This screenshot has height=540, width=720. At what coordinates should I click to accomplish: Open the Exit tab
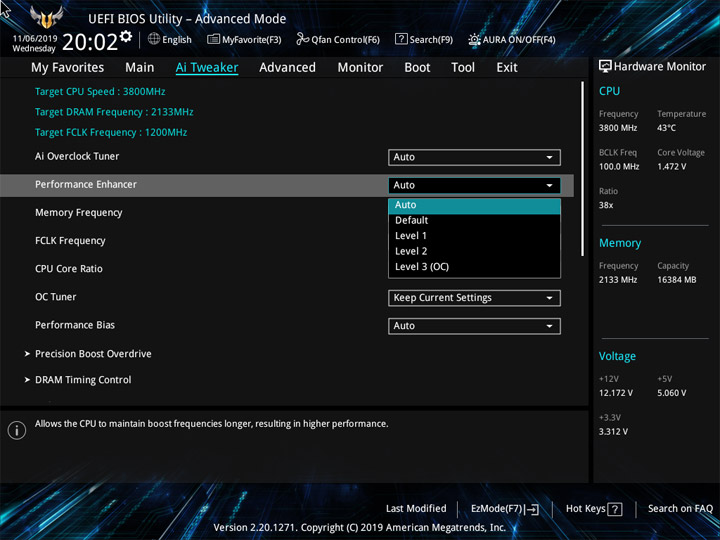pyautogui.click(x=507, y=68)
